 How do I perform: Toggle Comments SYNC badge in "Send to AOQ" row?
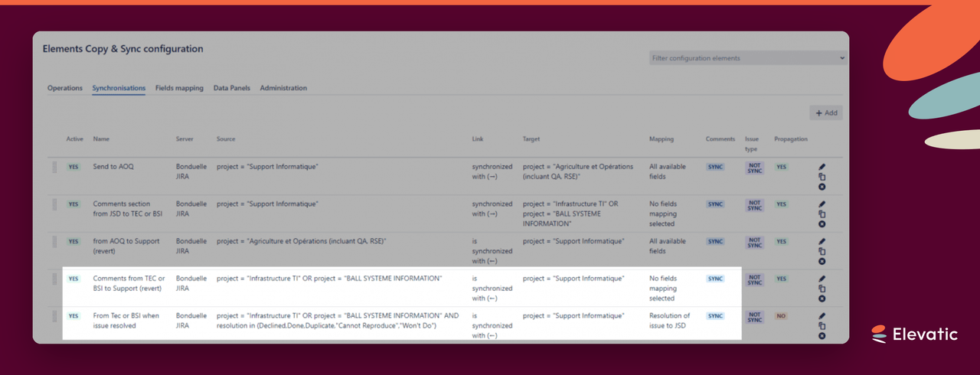click(x=715, y=167)
